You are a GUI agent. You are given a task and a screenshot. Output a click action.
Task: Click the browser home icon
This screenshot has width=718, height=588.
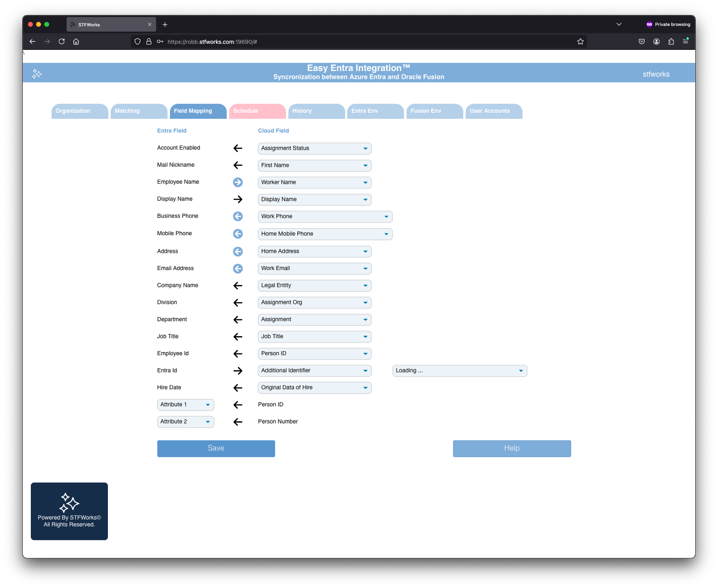coord(76,42)
